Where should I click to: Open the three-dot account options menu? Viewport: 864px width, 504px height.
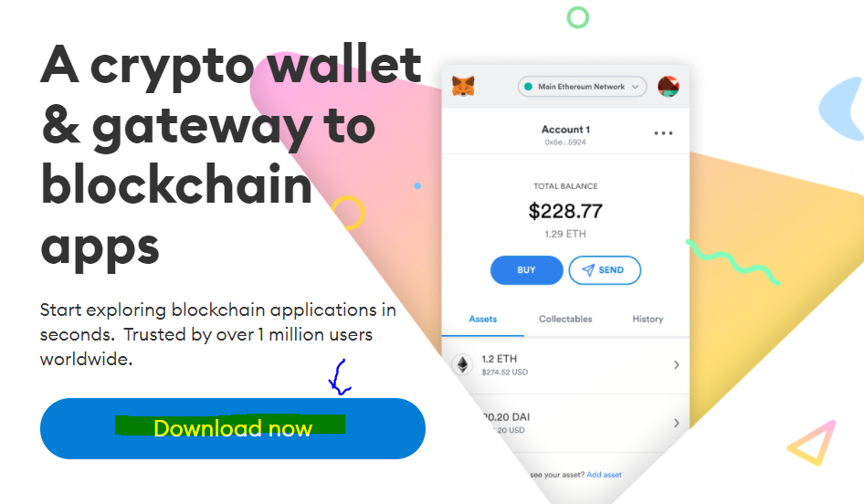pos(663,133)
